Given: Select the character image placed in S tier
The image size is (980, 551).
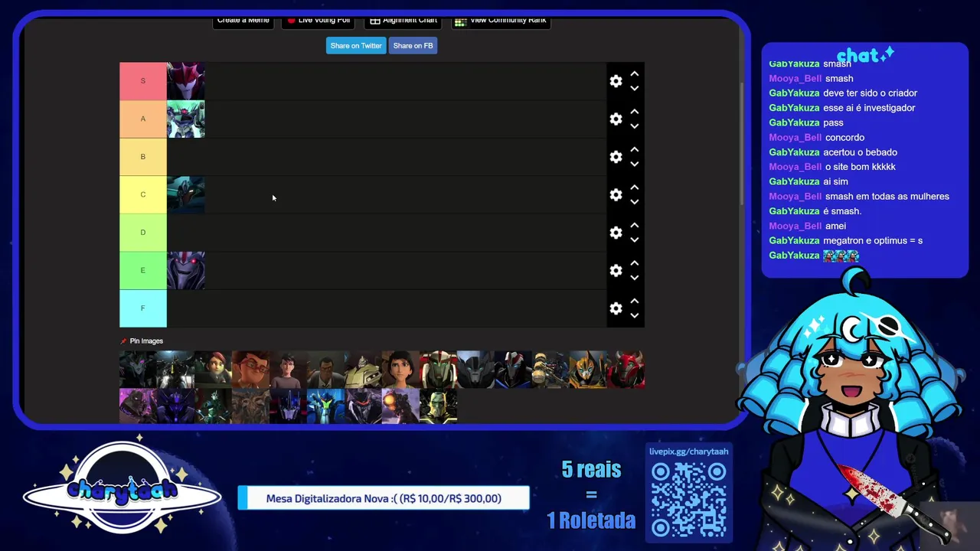Looking at the screenshot, I should 186,81.
